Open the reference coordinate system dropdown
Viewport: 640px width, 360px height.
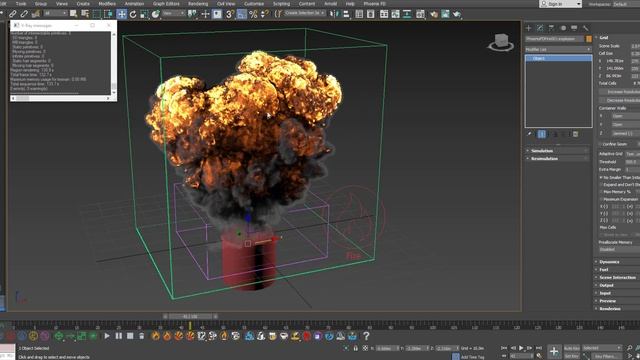pos(173,13)
